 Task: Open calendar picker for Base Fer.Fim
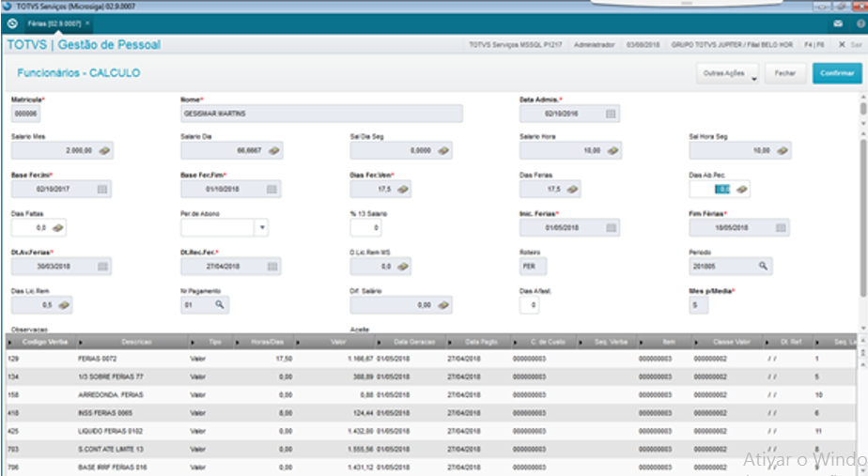click(271, 190)
